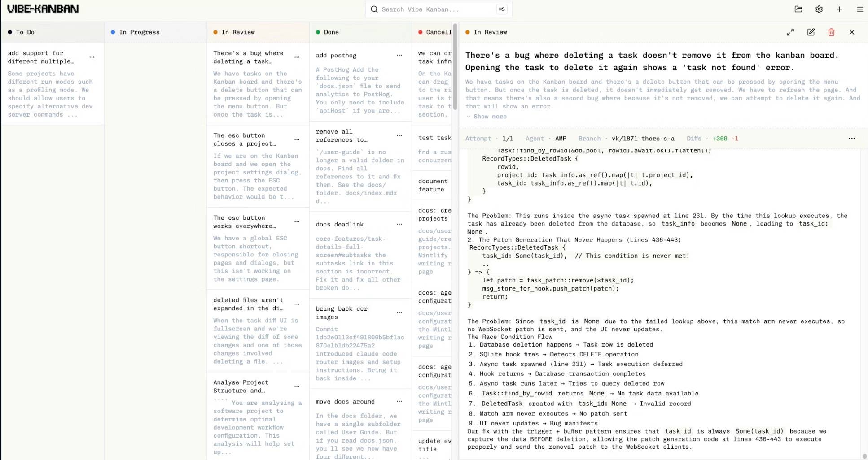
Task: Click the red delete task trash icon
Action: [x=831, y=32]
